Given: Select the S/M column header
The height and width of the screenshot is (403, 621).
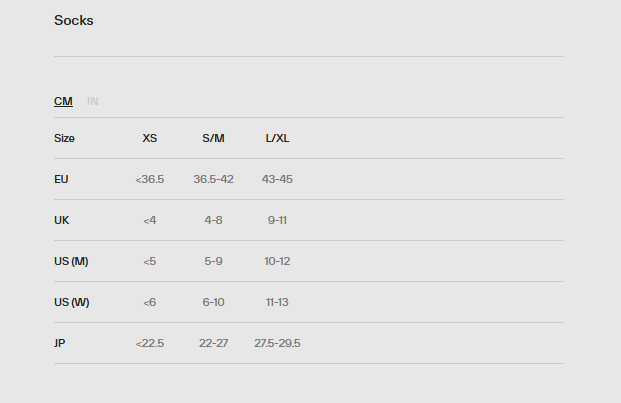Looking at the screenshot, I should (x=213, y=138).
